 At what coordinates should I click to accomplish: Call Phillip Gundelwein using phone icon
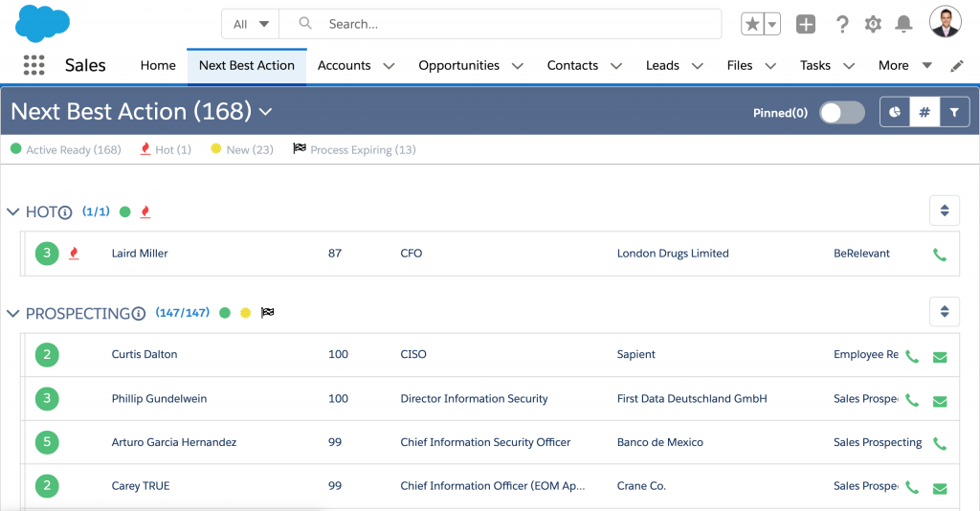click(912, 400)
